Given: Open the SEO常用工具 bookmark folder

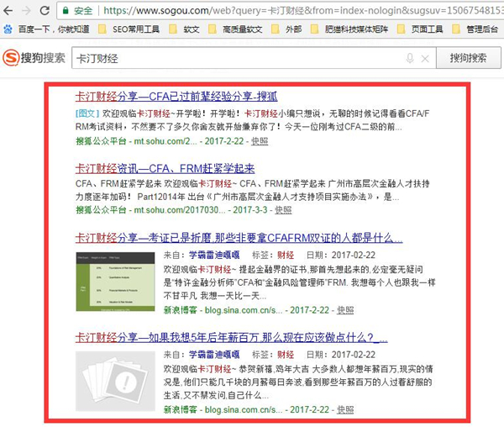Looking at the screenshot, I should (x=129, y=29).
